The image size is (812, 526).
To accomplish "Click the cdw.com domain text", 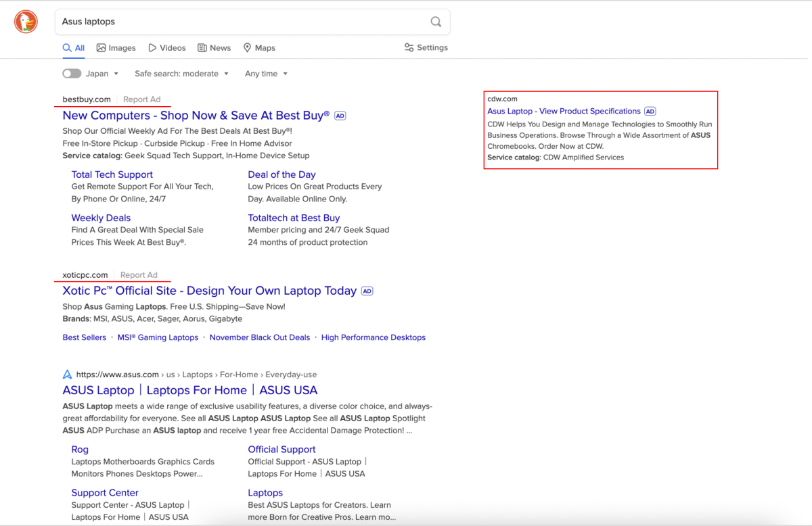I will [502, 99].
